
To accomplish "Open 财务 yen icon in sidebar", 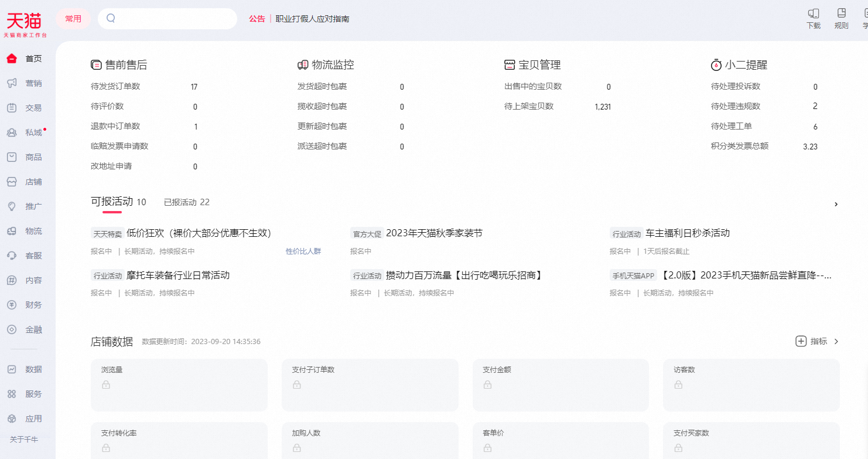I will tap(12, 305).
